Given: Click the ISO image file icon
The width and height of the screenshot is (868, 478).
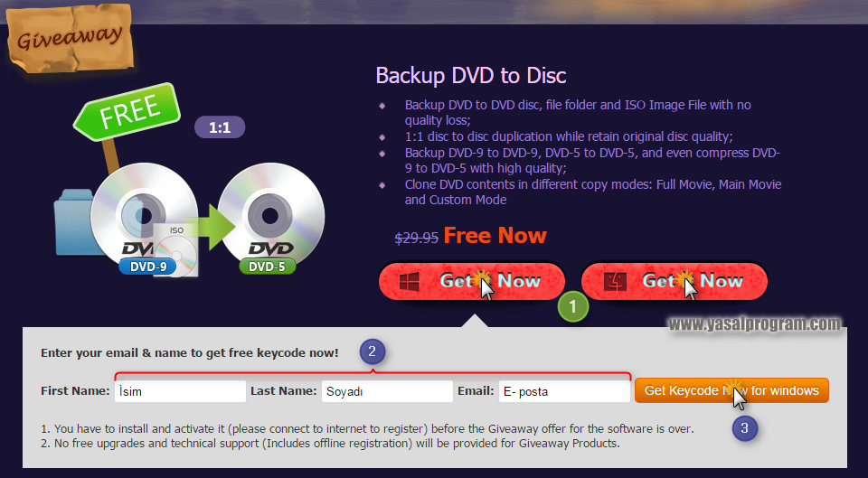Looking at the screenshot, I should (x=176, y=250).
